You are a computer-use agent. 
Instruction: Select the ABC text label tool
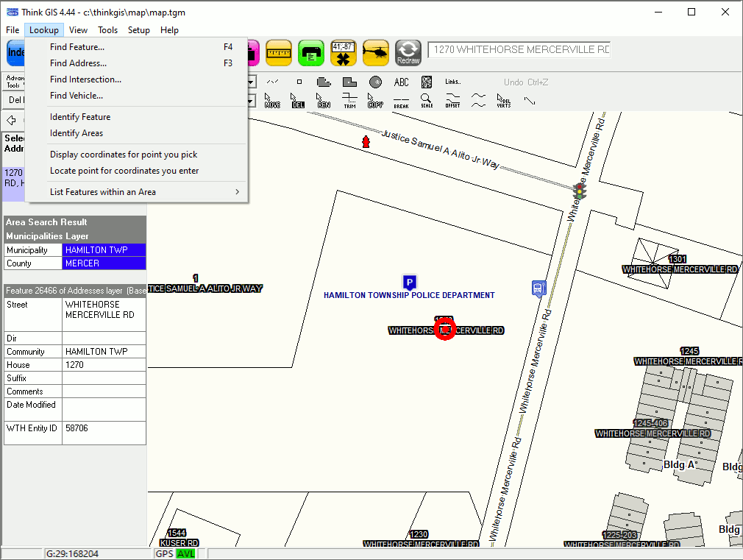point(402,82)
